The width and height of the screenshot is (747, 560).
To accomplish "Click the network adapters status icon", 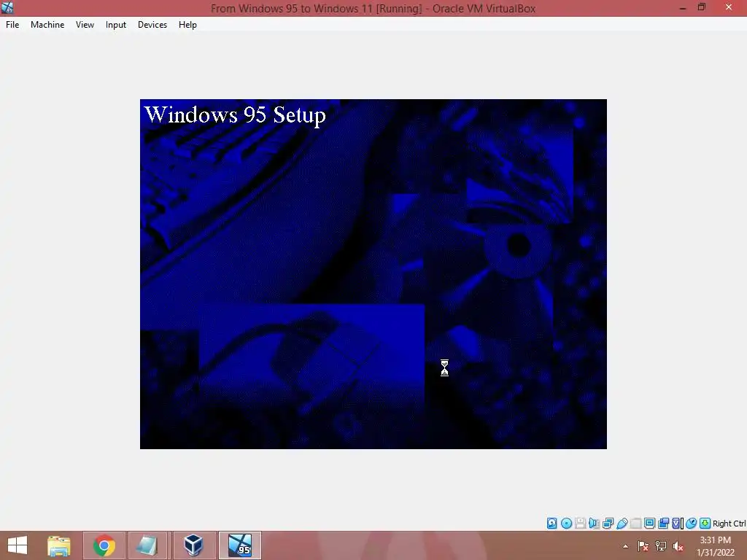I will (x=608, y=524).
